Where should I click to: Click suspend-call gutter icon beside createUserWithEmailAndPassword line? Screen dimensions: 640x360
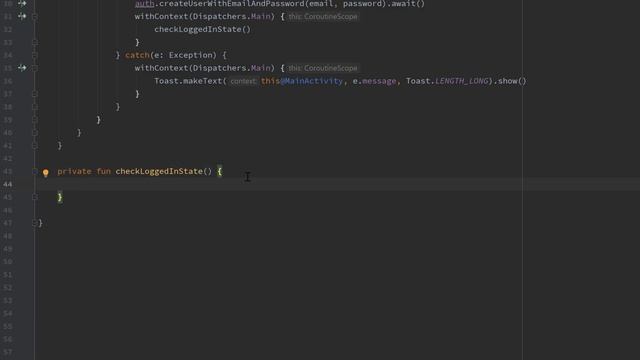pos(22,3)
